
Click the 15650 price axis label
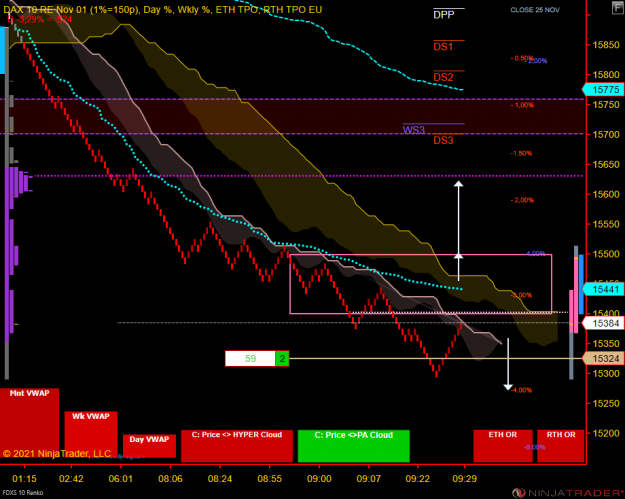(x=606, y=165)
